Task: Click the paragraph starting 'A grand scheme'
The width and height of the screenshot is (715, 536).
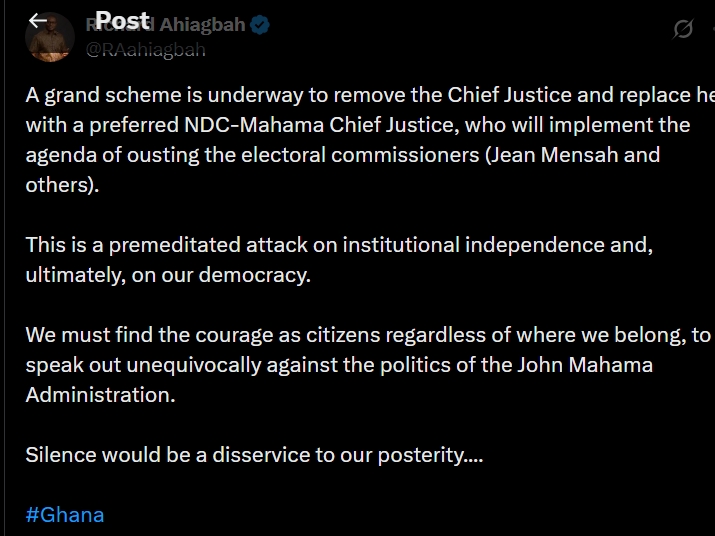Action: [x=360, y=95]
